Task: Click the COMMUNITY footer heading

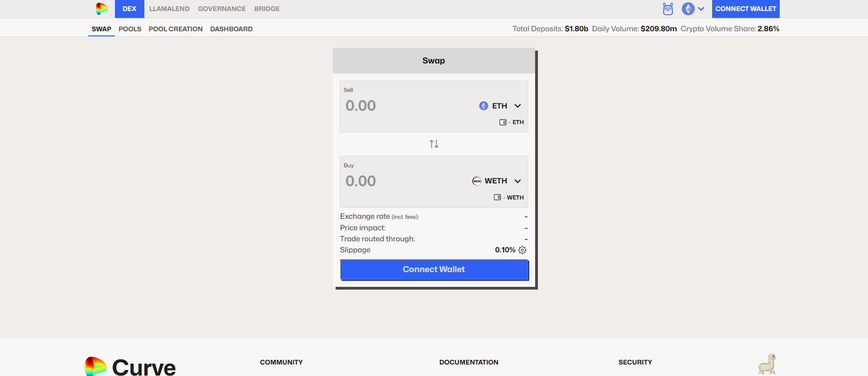Action: (x=281, y=362)
